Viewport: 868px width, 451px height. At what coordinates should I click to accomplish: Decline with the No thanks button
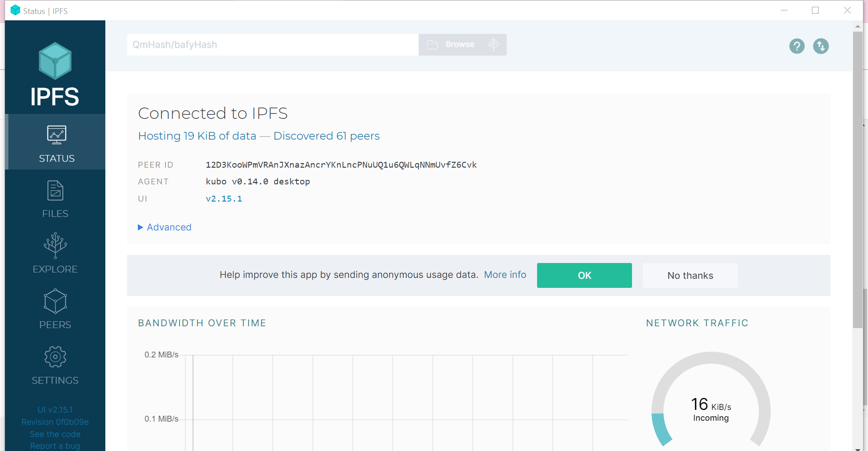[x=690, y=275]
